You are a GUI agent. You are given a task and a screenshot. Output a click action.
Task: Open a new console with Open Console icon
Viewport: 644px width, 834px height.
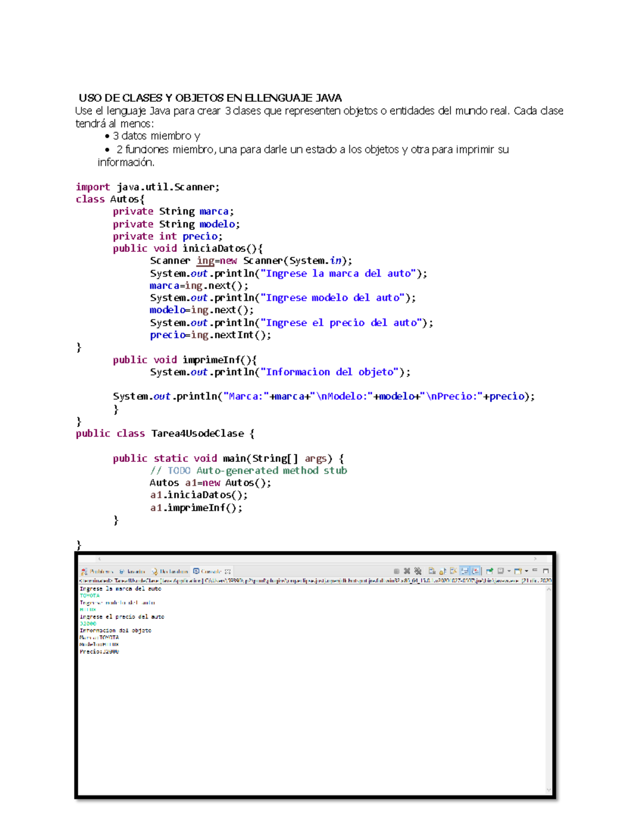coord(518,571)
